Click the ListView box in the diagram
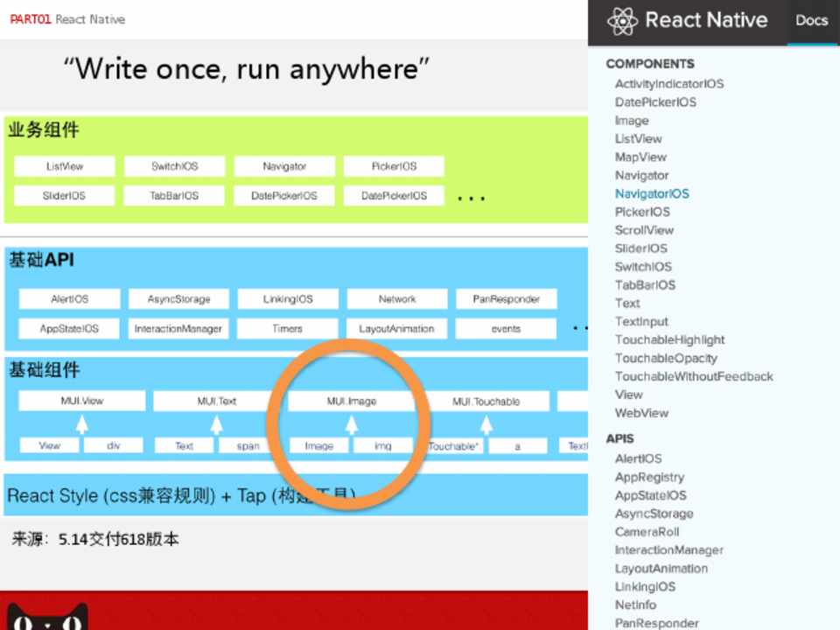 click(65, 166)
